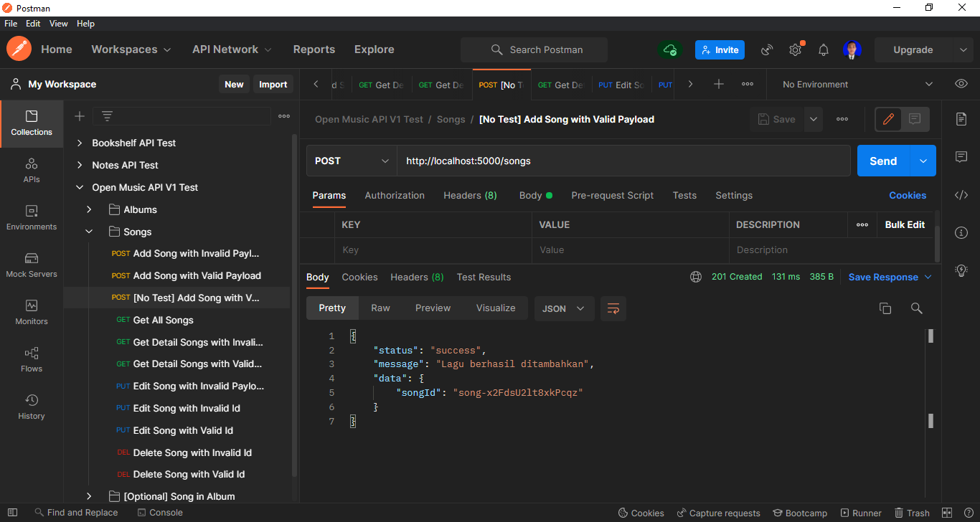Switch to comment mode icon
The image size is (980, 522).
(915, 119)
